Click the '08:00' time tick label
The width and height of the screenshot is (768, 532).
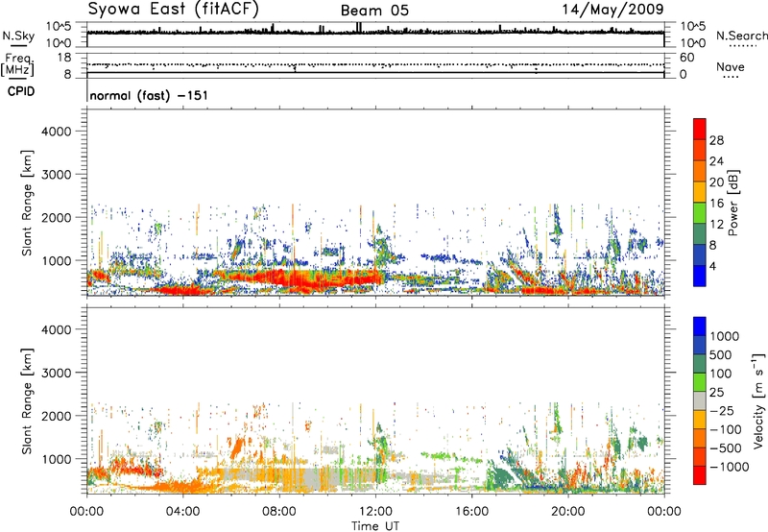point(279,512)
